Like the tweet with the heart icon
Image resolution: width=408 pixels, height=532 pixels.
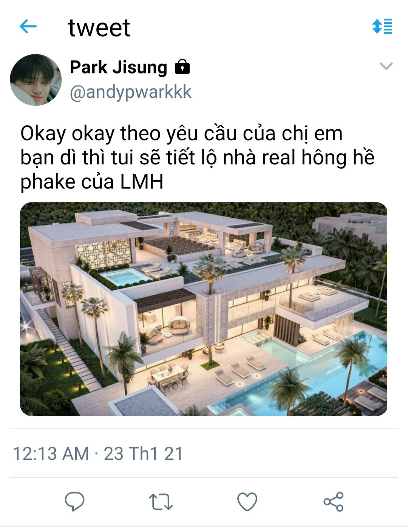pyautogui.click(x=247, y=502)
